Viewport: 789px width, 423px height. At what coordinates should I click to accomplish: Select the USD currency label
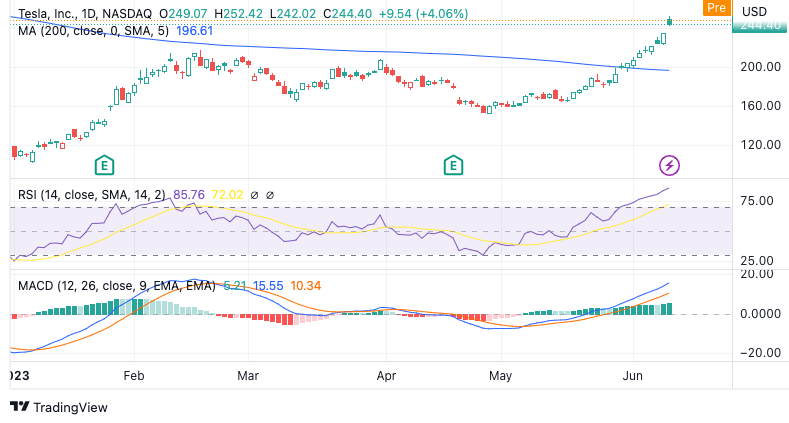click(754, 12)
